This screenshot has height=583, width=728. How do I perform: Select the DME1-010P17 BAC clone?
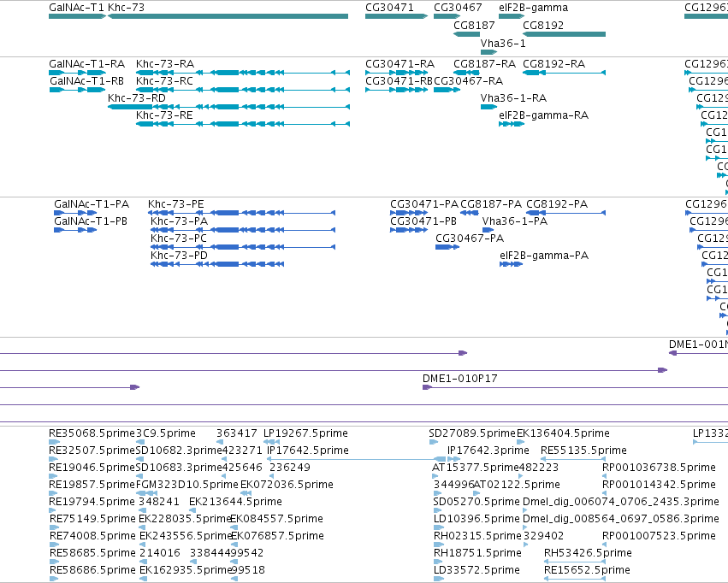point(575,387)
